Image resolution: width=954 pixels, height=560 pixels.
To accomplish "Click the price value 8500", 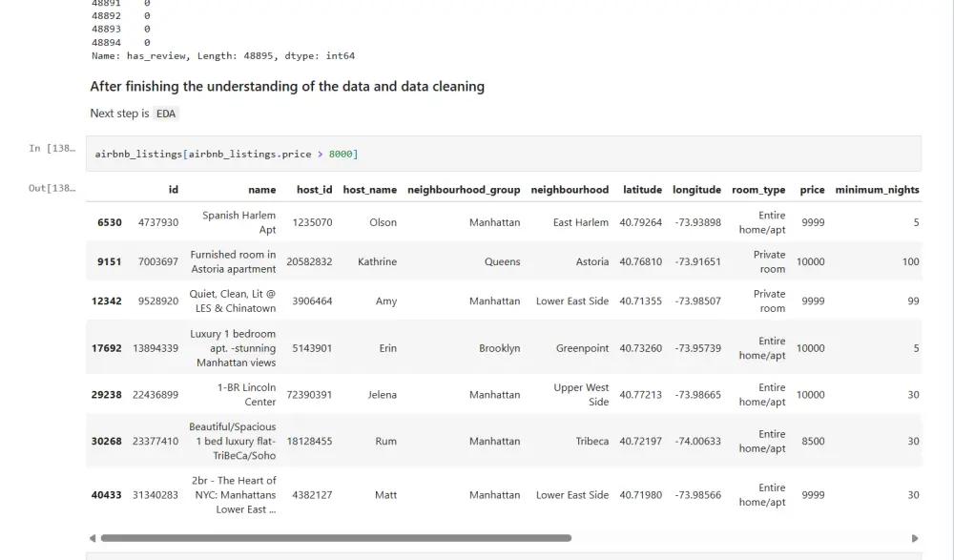I will (813, 442).
